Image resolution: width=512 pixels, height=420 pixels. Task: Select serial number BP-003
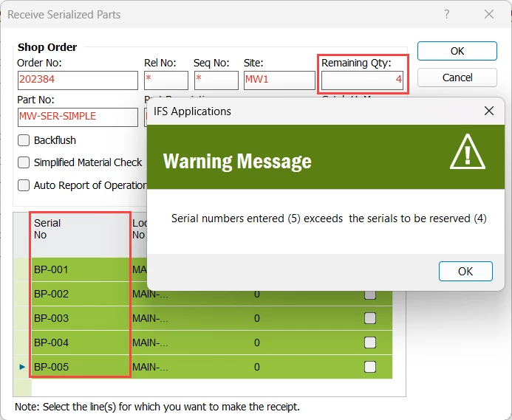(x=81, y=318)
